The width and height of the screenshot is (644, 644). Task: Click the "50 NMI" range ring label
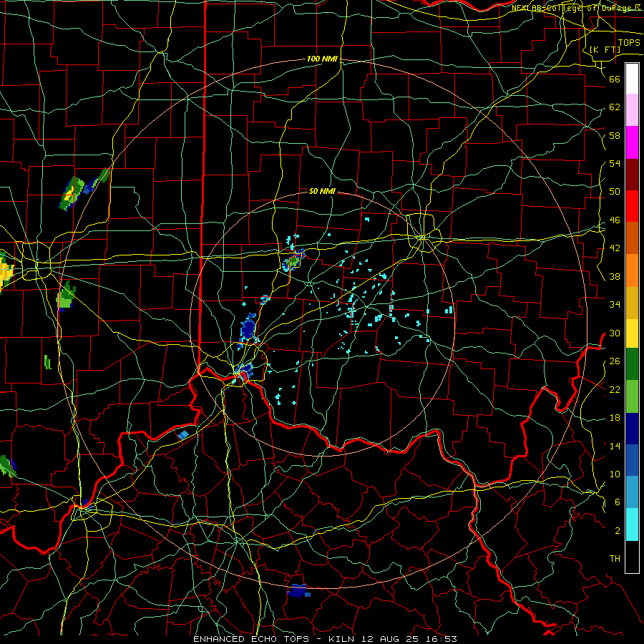click(322, 191)
